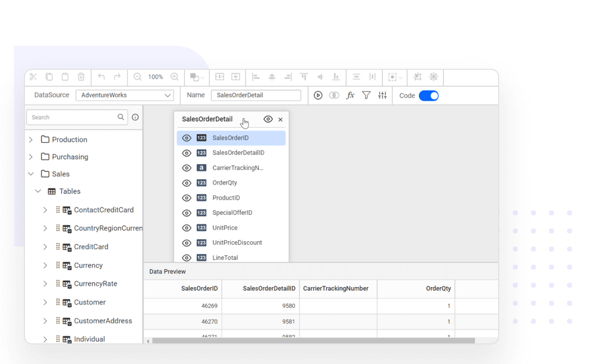This screenshot has width=589, height=364.
Task: Hide the SalesOrderID column
Action: coord(186,138)
